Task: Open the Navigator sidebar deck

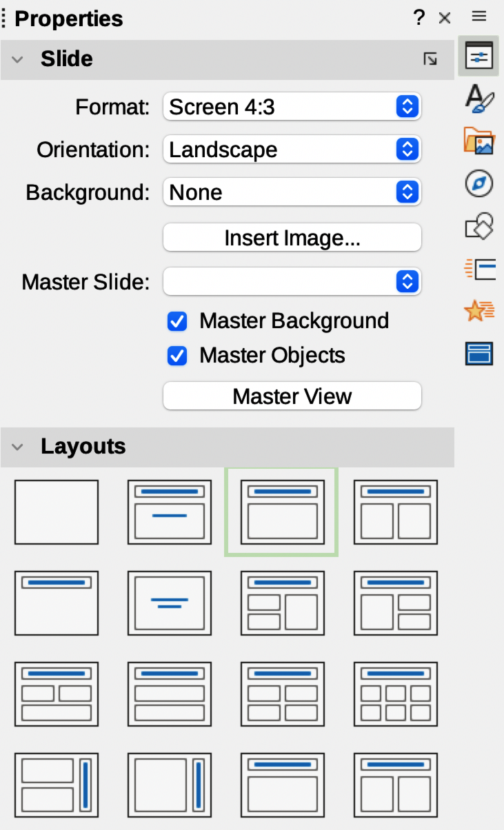Action: [479, 184]
